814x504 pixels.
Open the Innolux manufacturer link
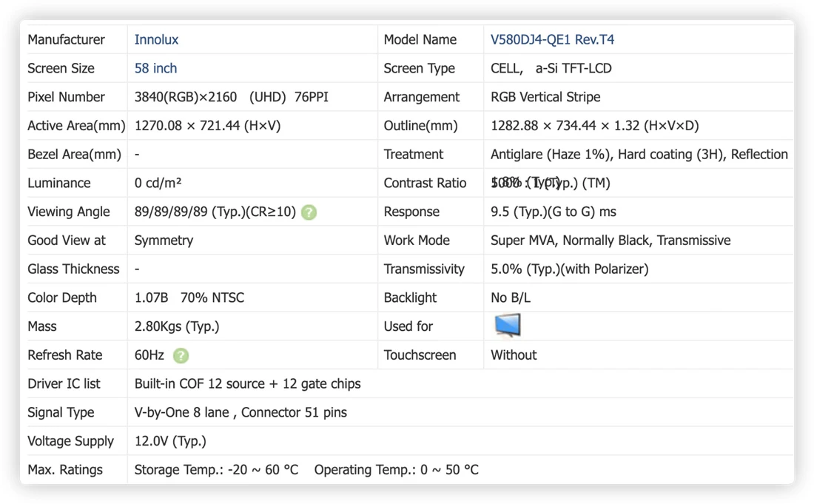pyautogui.click(x=156, y=39)
